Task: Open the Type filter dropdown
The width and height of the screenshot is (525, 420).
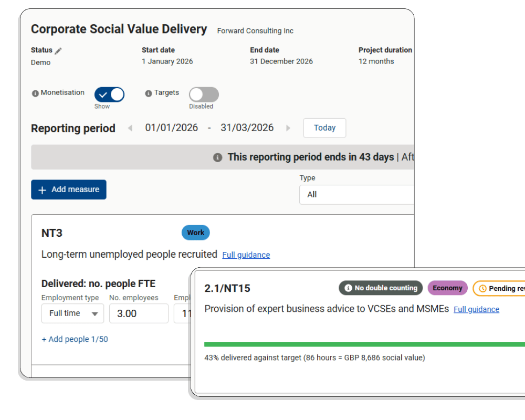Action: coord(357,194)
